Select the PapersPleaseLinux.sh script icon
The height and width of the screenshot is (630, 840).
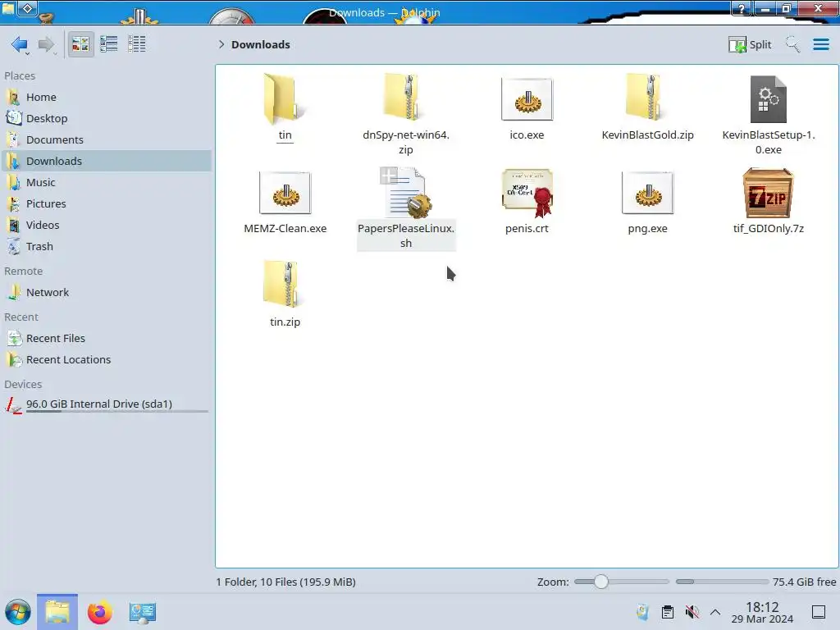[407, 194]
